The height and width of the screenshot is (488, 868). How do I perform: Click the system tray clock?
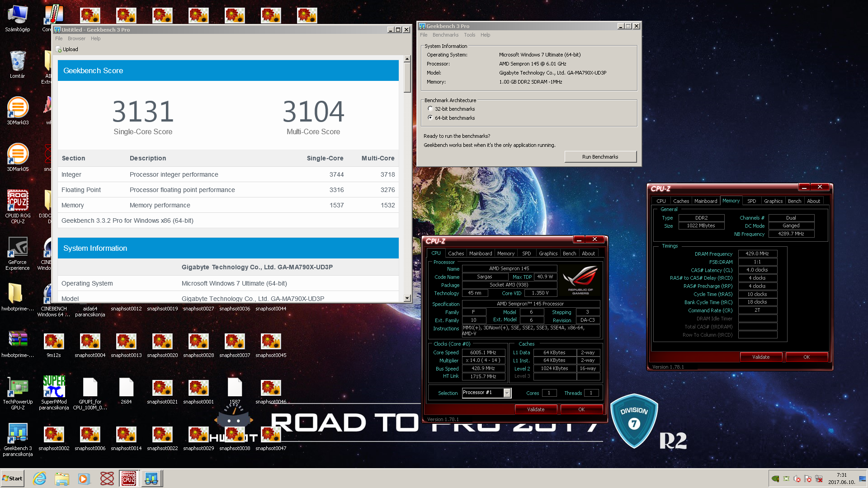coord(841,479)
